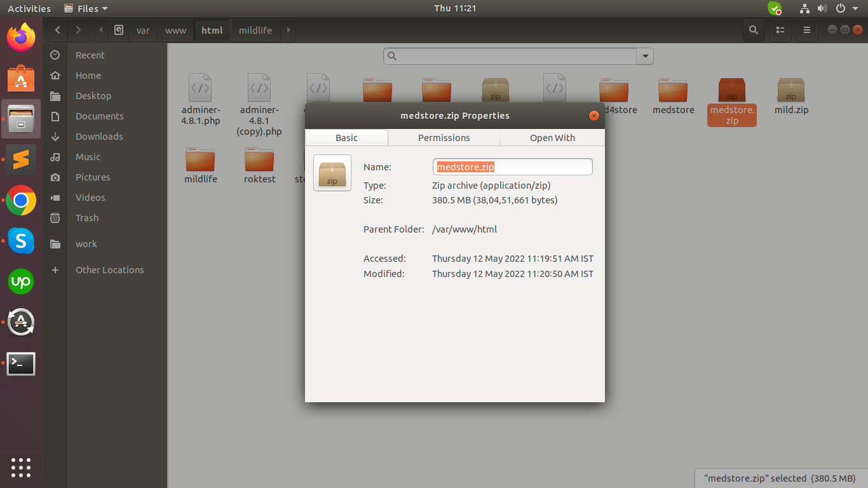Switch to the Permissions tab

(x=444, y=138)
